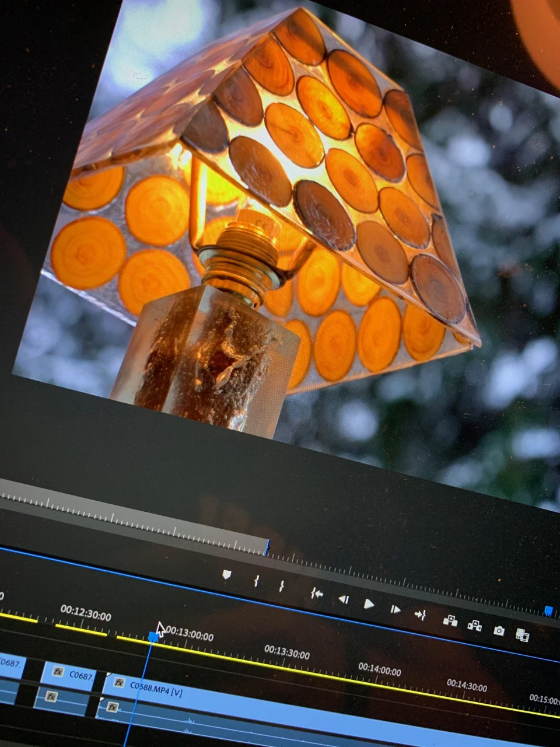Click the Mark In bracket icon
560x747 pixels.
pyautogui.click(x=257, y=581)
